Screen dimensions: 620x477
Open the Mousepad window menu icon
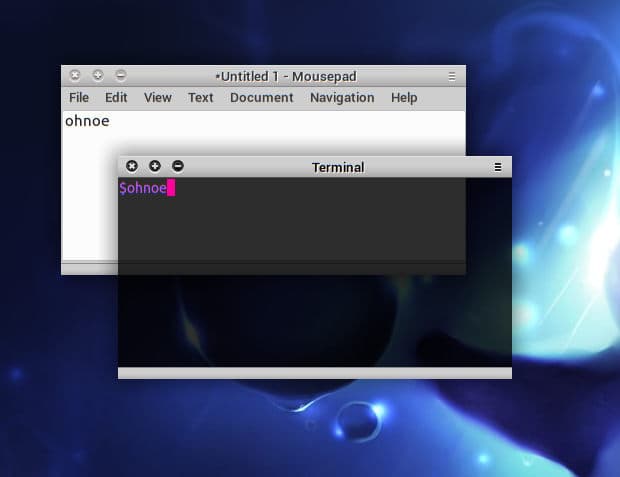tap(452, 75)
